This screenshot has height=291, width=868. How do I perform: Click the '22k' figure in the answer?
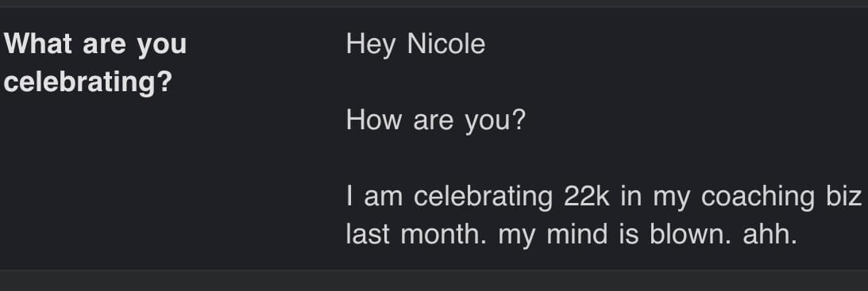586,196
